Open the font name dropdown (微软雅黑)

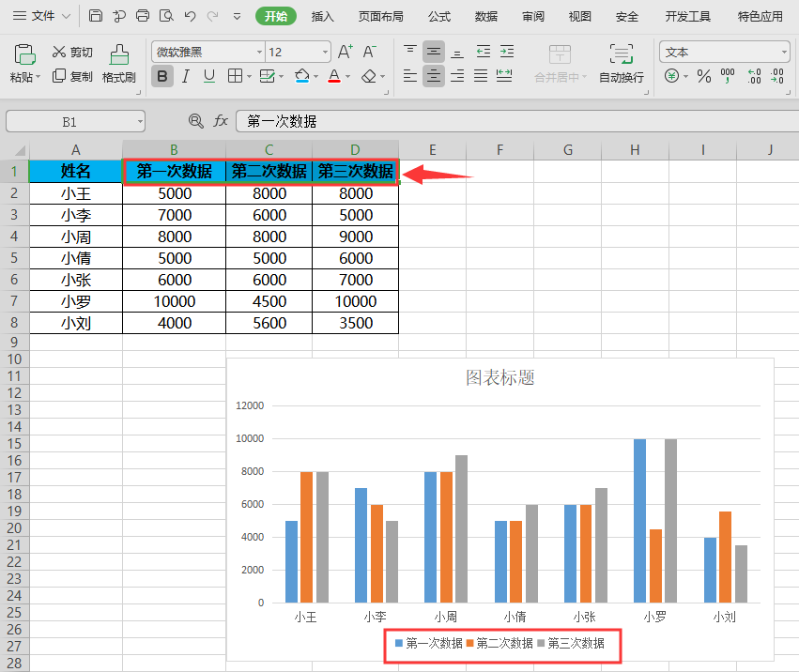(x=206, y=52)
